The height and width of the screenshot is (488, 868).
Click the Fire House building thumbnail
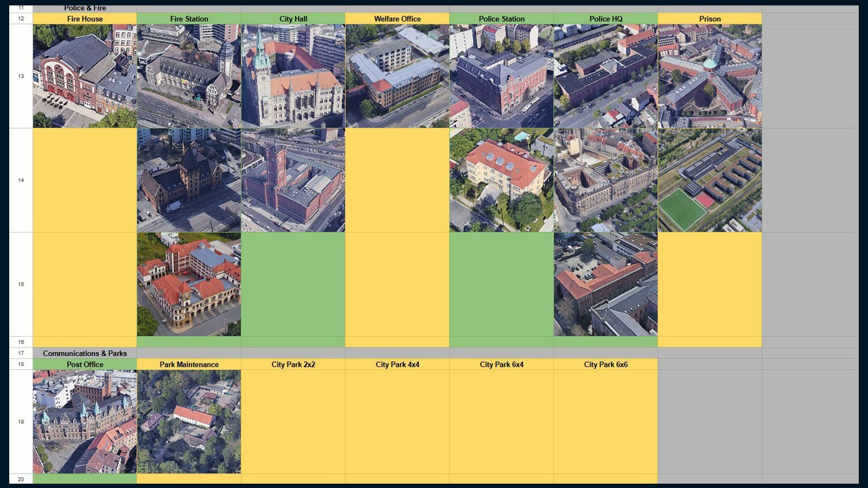(x=85, y=76)
